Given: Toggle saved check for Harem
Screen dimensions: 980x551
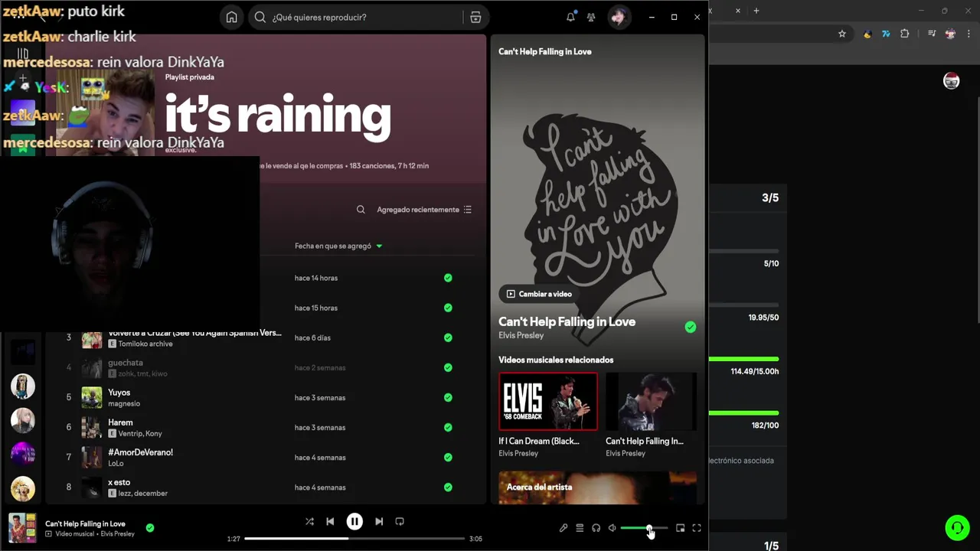Looking at the screenshot, I should click(448, 427).
